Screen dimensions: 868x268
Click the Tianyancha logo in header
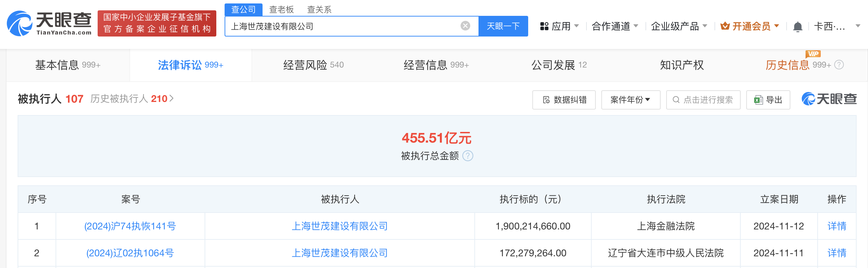[x=49, y=23]
